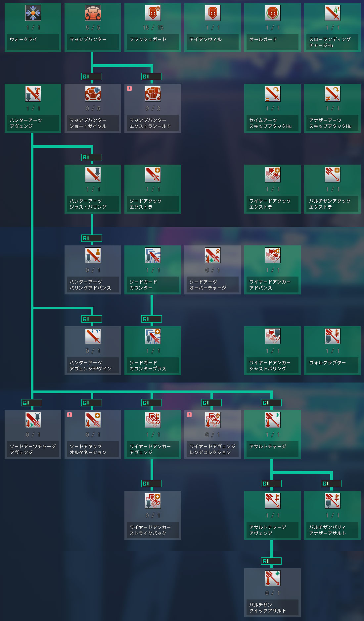Click the lock indicator above パルチザンクイックアサルト
This screenshot has width=364, height=621.
tap(271, 561)
